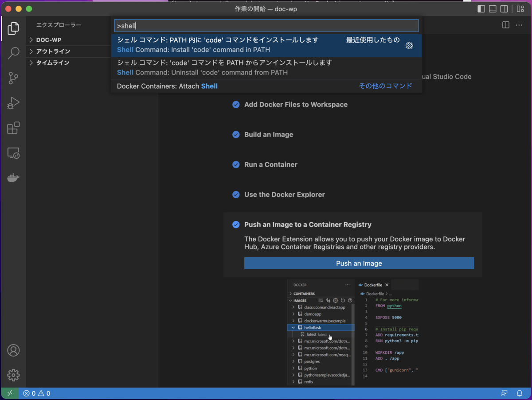Open the Run a Container step

tap(271, 165)
